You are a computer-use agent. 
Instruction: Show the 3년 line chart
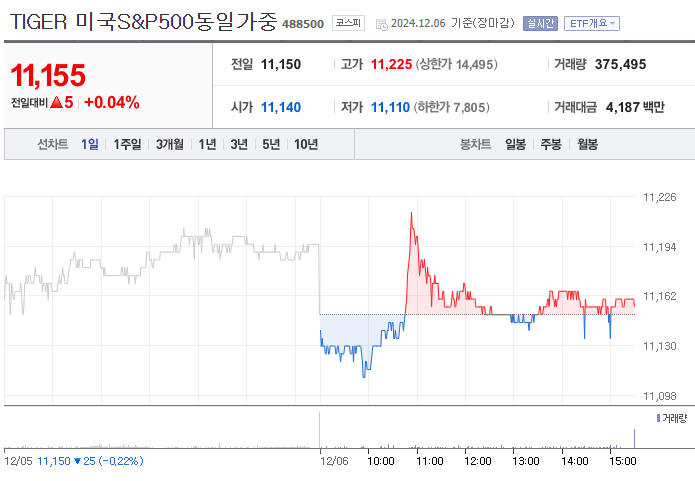239,144
